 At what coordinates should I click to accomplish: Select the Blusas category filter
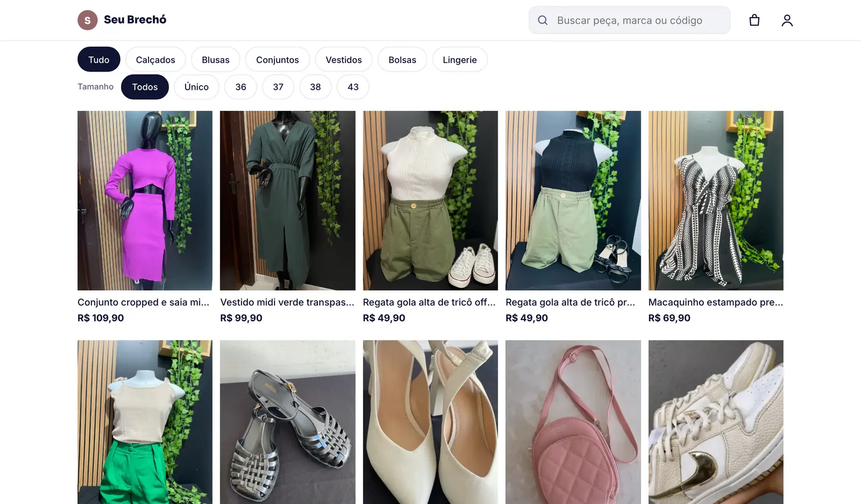(x=216, y=60)
